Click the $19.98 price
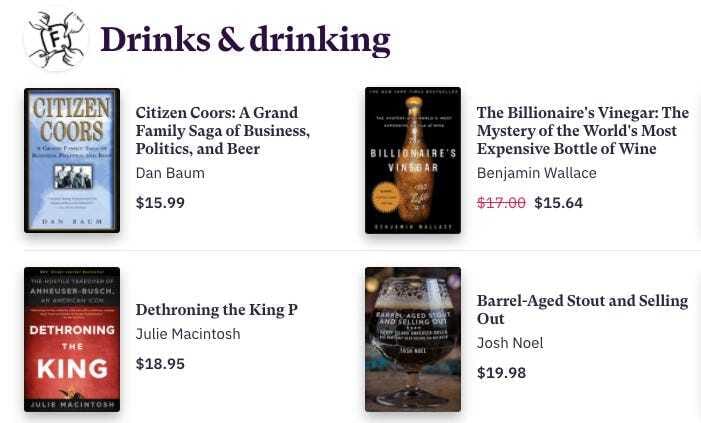The width and height of the screenshot is (701, 423). [x=501, y=373]
